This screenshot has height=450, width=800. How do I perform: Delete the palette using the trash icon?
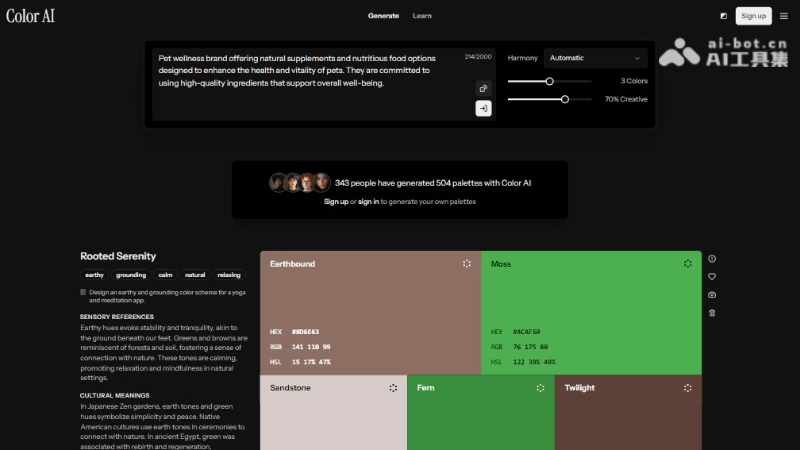[x=712, y=313]
